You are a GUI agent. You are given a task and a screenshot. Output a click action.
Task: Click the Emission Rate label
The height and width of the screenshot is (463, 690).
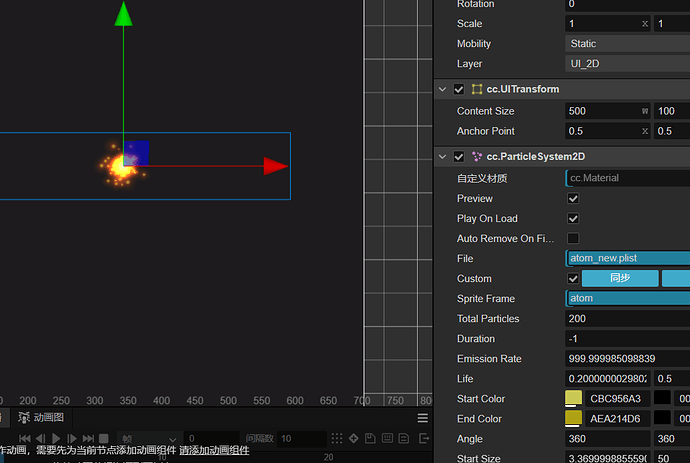coord(489,359)
